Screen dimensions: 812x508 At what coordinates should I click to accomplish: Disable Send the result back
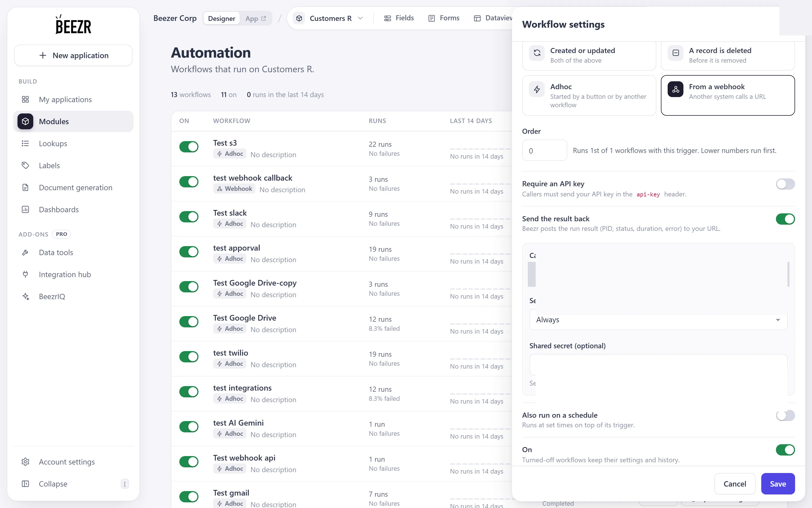click(785, 219)
